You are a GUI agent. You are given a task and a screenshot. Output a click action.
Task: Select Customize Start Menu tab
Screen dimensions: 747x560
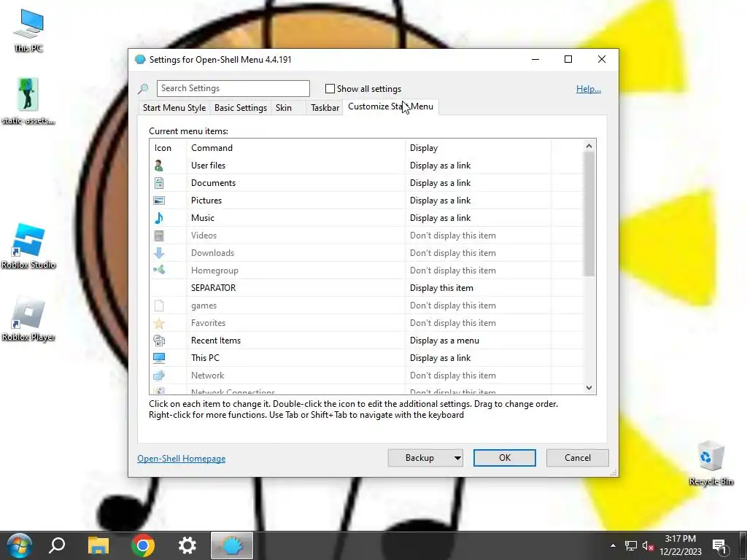tap(391, 106)
